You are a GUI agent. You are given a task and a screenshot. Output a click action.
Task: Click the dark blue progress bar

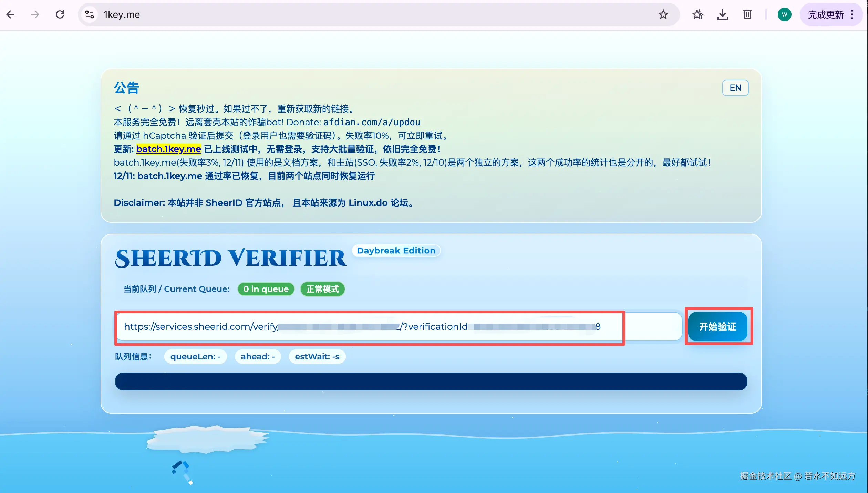[431, 381]
